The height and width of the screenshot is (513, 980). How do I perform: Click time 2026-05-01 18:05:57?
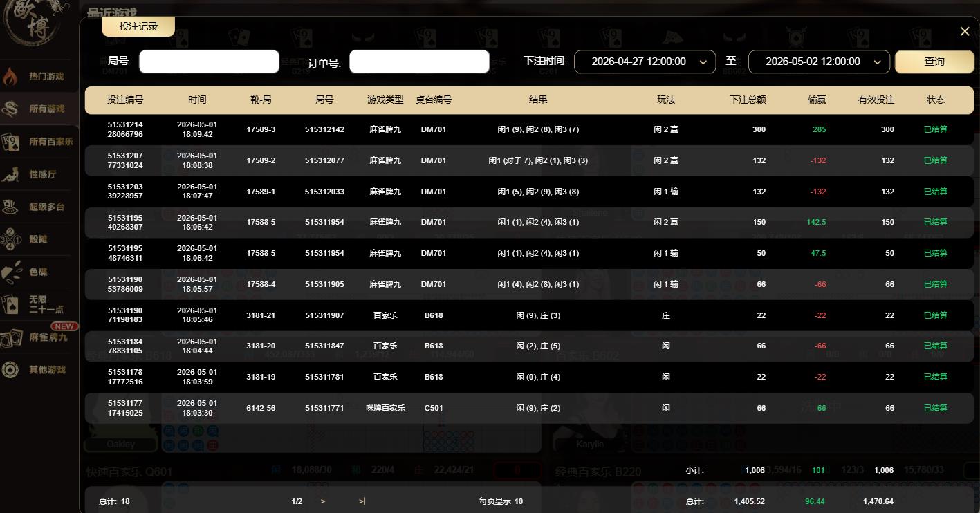197,284
